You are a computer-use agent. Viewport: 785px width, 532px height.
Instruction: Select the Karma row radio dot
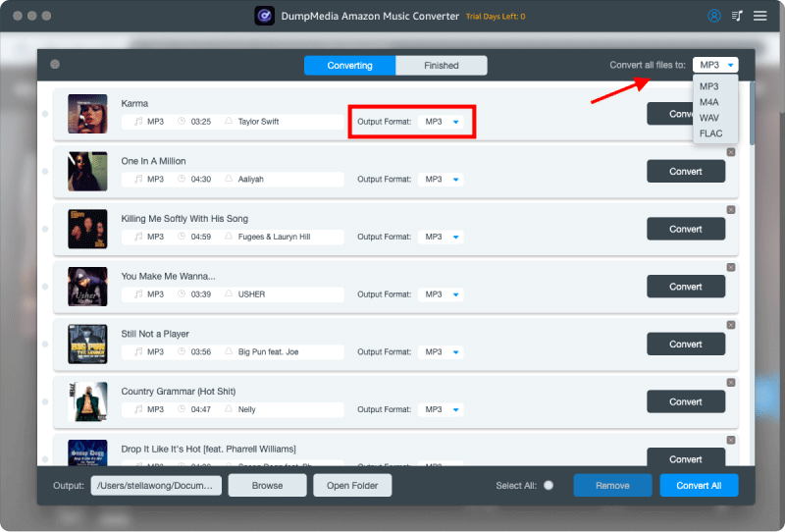coord(45,114)
